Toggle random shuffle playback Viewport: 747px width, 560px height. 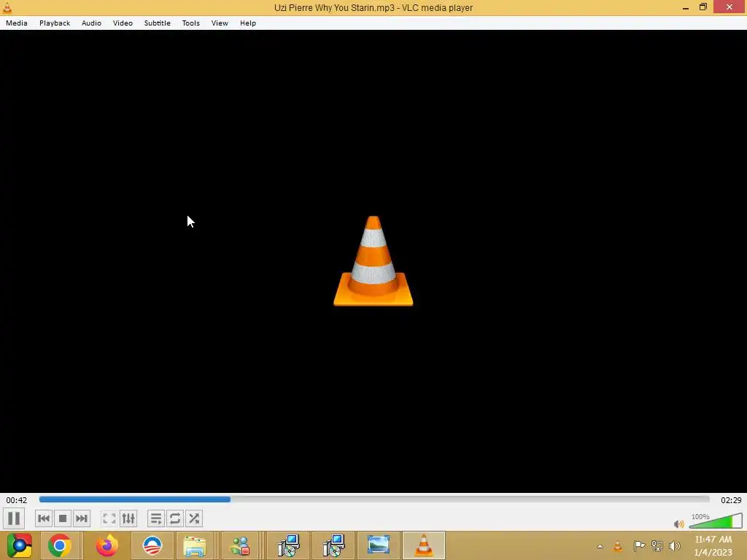tap(194, 518)
